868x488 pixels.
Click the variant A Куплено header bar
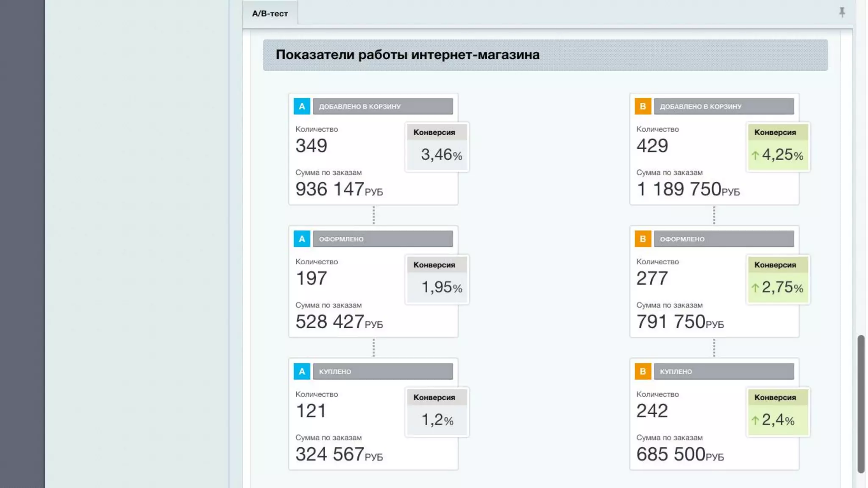coord(383,372)
